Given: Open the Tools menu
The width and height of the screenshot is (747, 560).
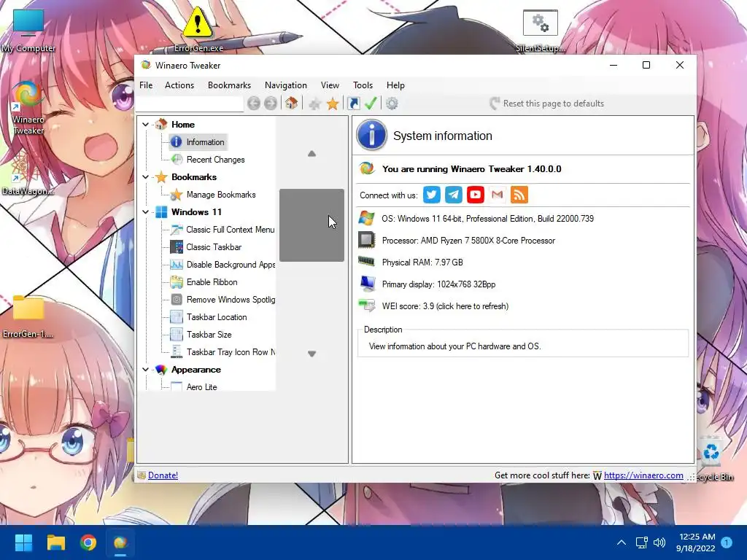Looking at the screenshot, I should (x=363, y=85).
